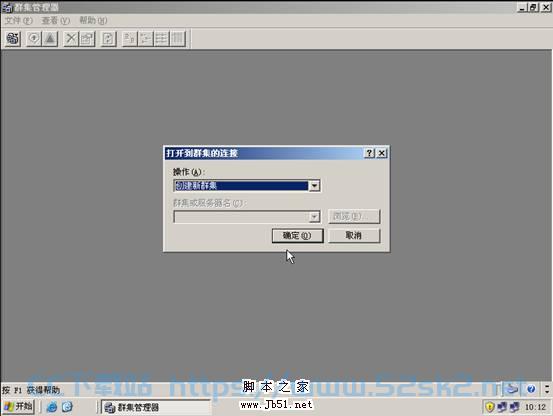Viewport: 553px width, 416px height.
Task: Click the 开始 Start button
Action: pos(19,407)
